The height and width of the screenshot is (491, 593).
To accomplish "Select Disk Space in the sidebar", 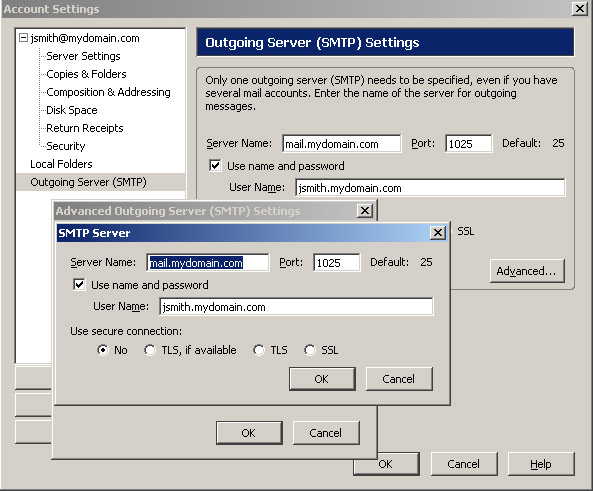I will point(72,110).
